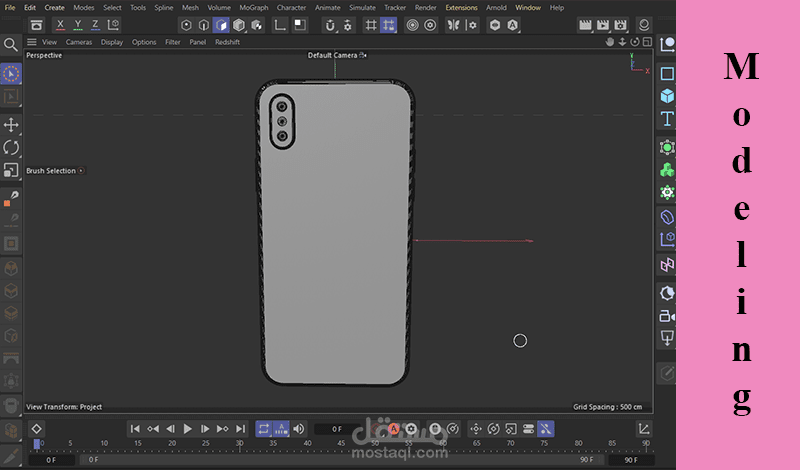
Task: Select the Rotate tool
Action: pos(11,147)
